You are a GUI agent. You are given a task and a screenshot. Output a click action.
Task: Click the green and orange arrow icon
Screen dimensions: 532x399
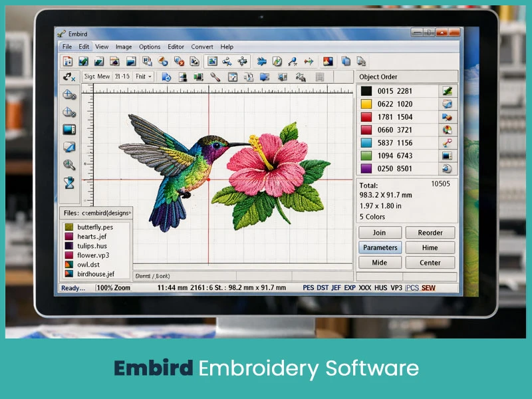309,61
